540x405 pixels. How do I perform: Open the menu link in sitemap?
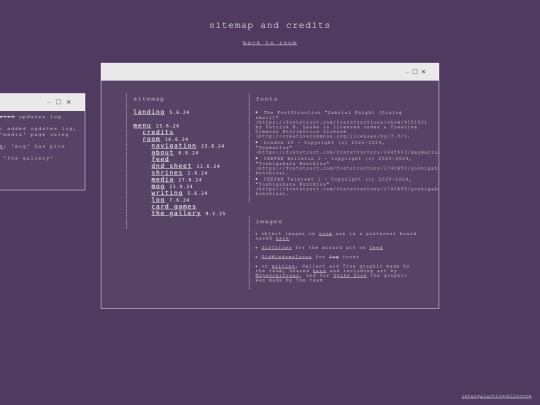142,125
